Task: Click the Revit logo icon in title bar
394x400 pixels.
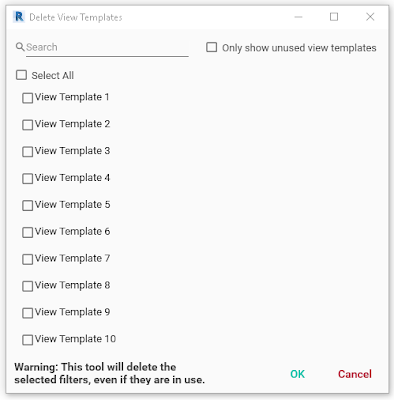Action: (x=19, y=16)
